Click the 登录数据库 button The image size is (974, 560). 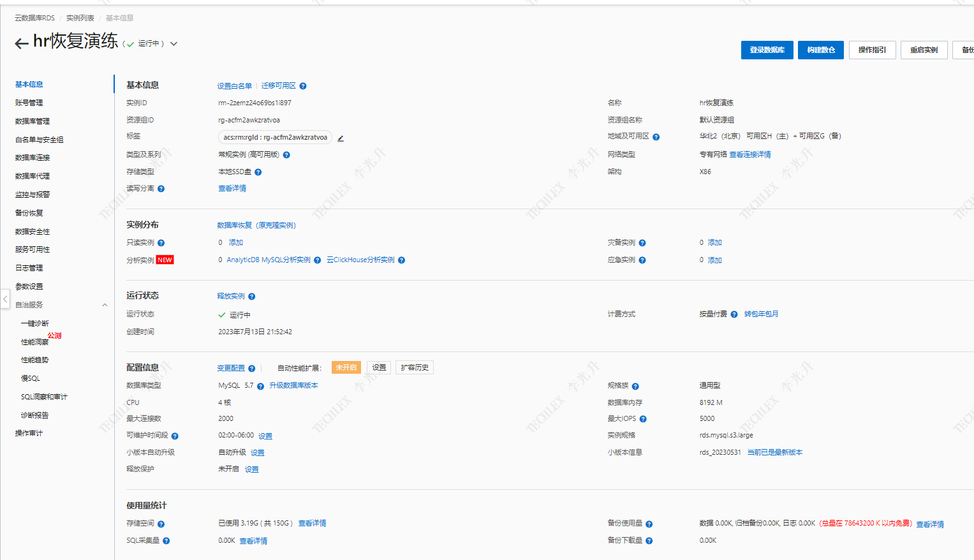[x=767, y=50]
